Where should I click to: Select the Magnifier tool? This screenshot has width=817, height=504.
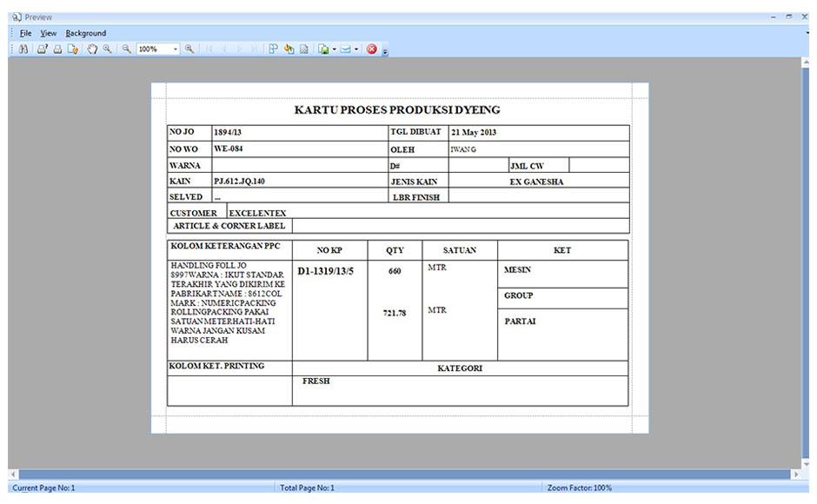(108, 50)
